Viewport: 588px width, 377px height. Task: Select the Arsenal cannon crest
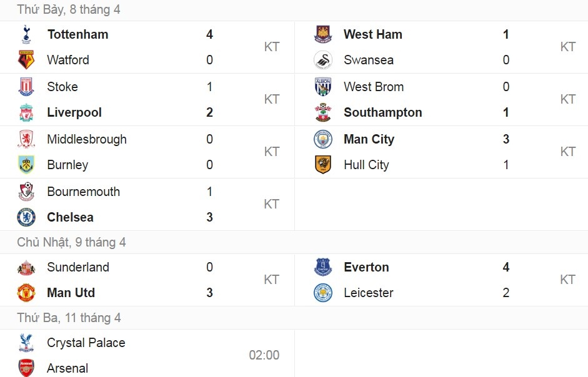[26, 368]
